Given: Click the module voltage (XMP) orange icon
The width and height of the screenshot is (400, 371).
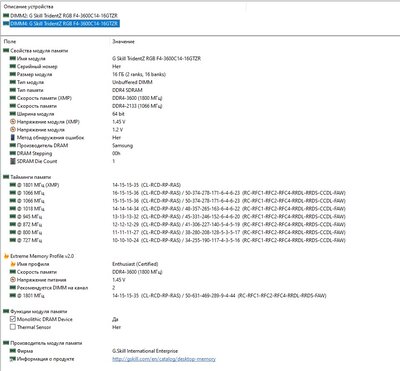Looking at the screenshot, I should pos(13,122).
